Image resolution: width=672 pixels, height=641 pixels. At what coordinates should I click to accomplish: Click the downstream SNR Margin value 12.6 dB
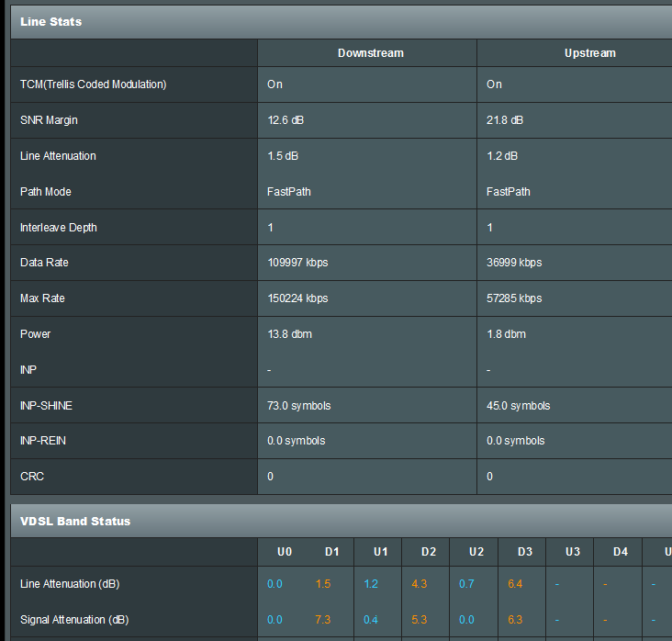point(286,120)
